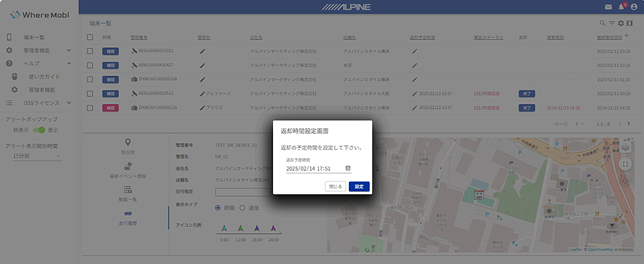Go to previous page of table

click(x=620, y=124)
